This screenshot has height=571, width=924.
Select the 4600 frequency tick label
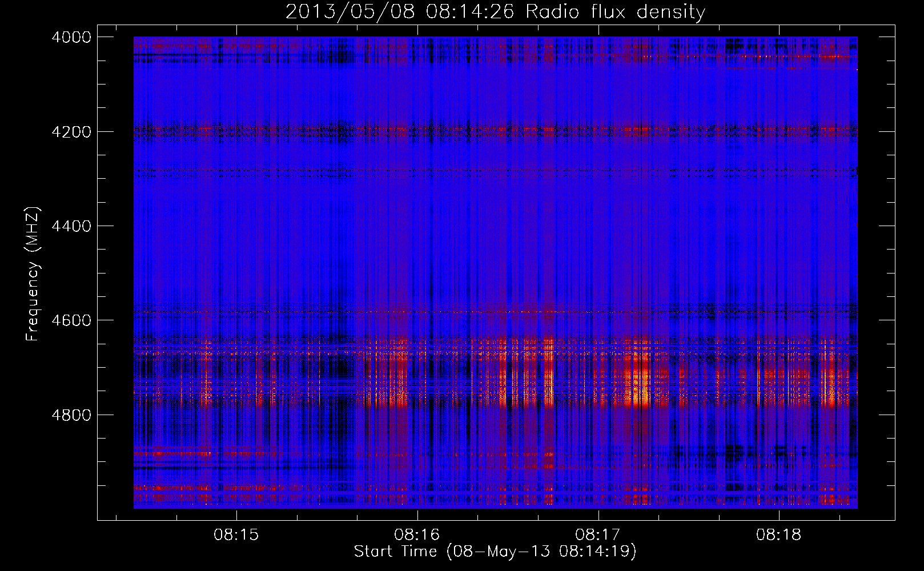click(x=71, y=320)
